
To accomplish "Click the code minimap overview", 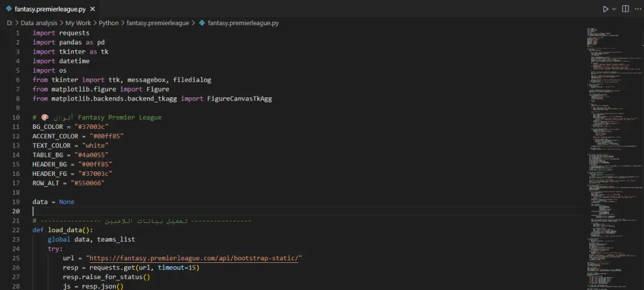I will (614, 158).
